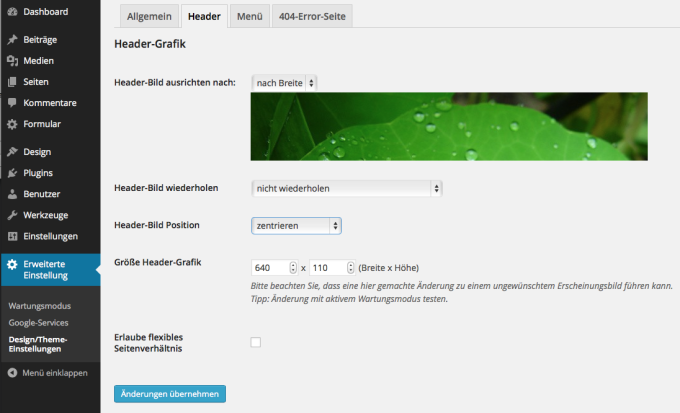
Task: Collapse menu via Menü einklappen
Action: (55, 373)
